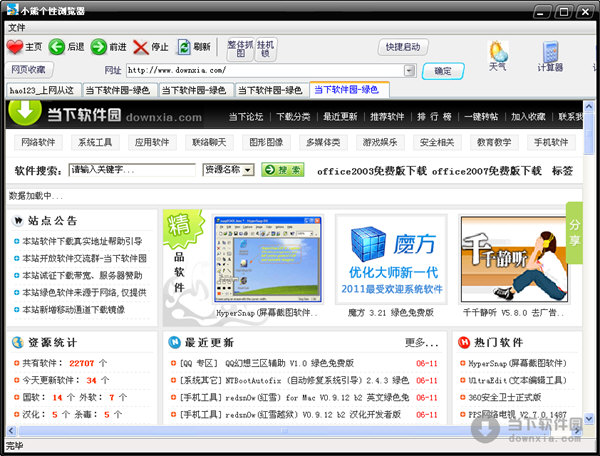The height and width of the screenshot is (456, 600).
Task: Open 当下论坛 in site header
Action: (246, 117)
